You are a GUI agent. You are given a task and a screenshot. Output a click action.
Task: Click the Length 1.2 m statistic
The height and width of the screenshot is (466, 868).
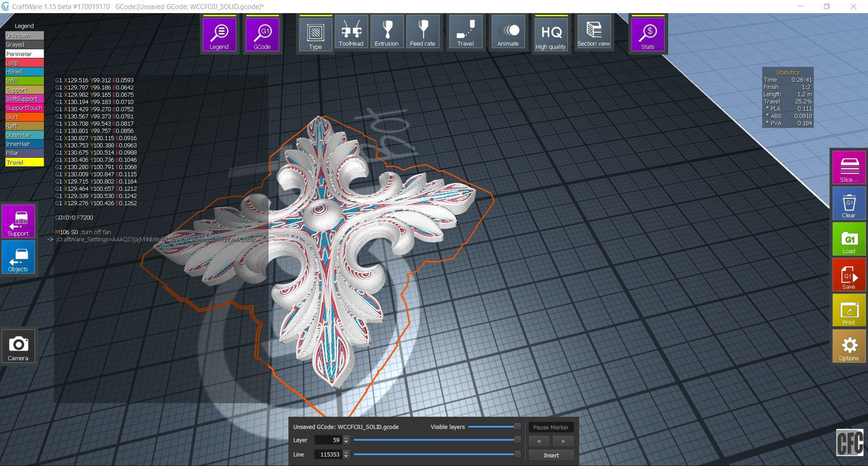(788, 94)
